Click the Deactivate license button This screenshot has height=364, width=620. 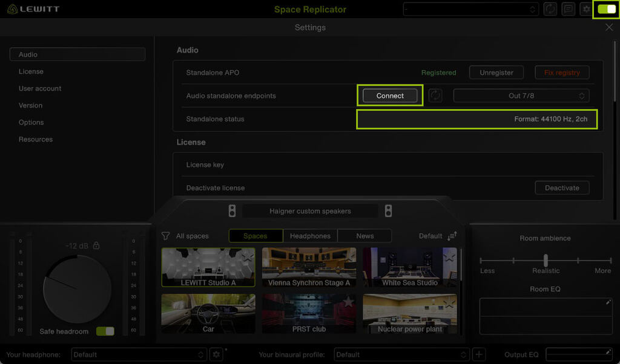pyautogui.click(x=562, y=188)
